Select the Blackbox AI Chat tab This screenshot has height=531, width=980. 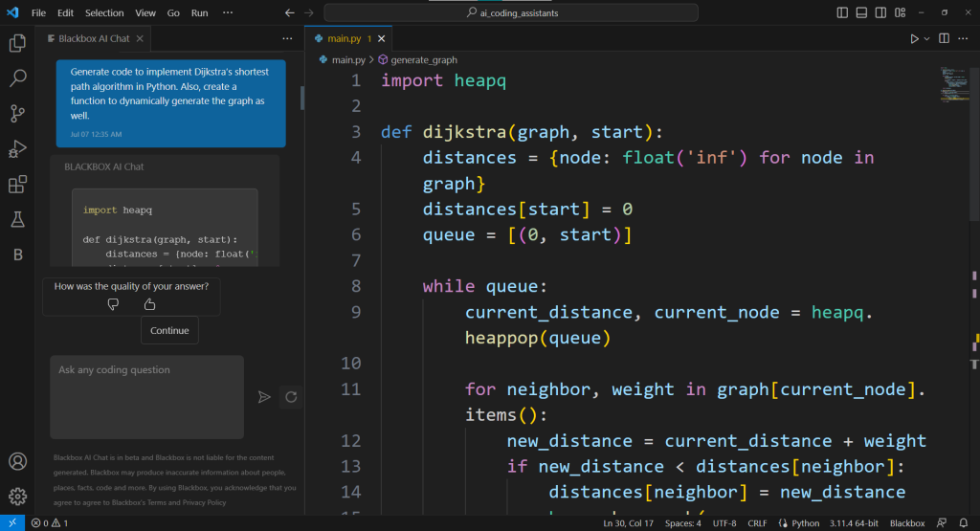94,38
